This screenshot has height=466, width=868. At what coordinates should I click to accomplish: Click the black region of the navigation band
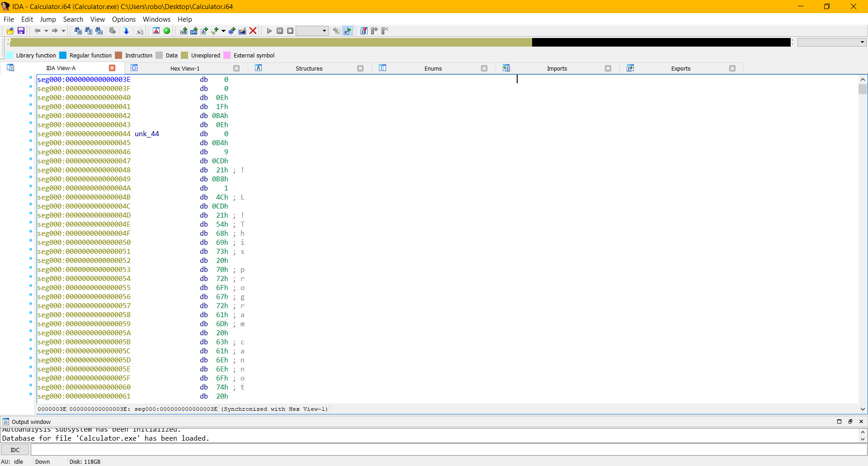661,43
